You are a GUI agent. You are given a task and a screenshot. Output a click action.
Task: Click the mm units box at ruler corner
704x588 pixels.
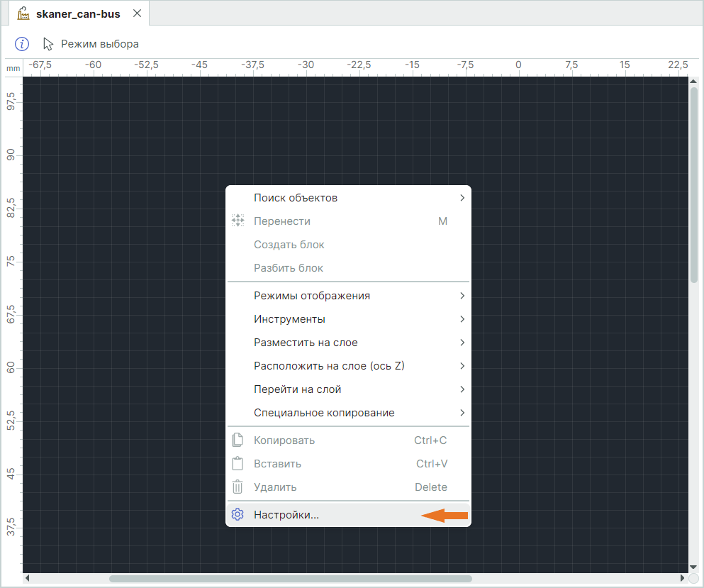click(13, 68)
